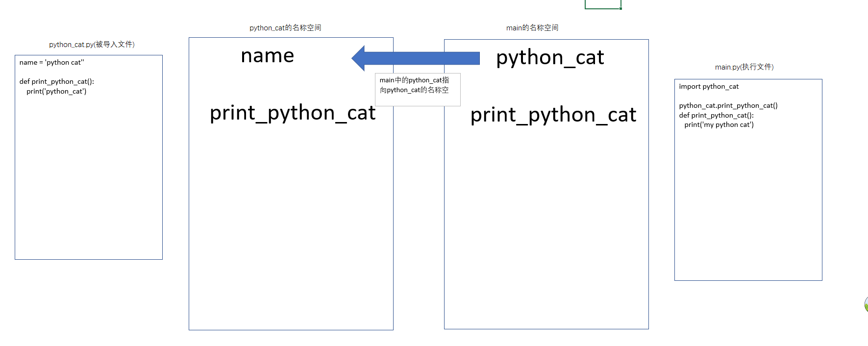Click the green-bordered selected cell at top

click(x=603, y=4)
